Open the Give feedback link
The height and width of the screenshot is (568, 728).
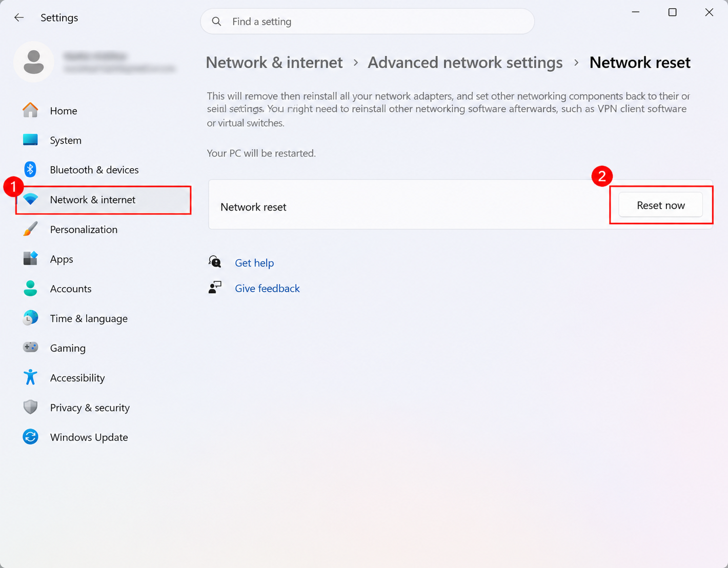[x=267, y=289]
